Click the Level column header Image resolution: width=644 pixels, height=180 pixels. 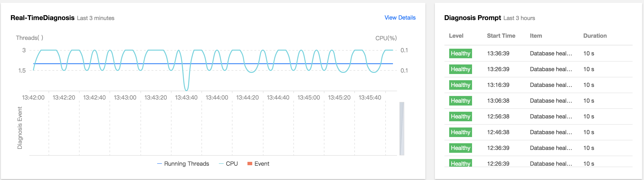[456, 36]
